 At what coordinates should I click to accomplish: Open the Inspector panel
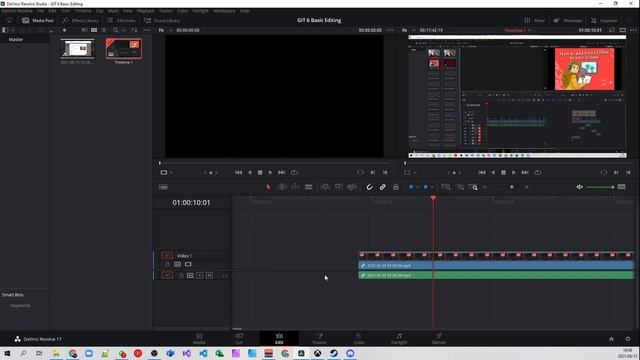click(604, 20)
